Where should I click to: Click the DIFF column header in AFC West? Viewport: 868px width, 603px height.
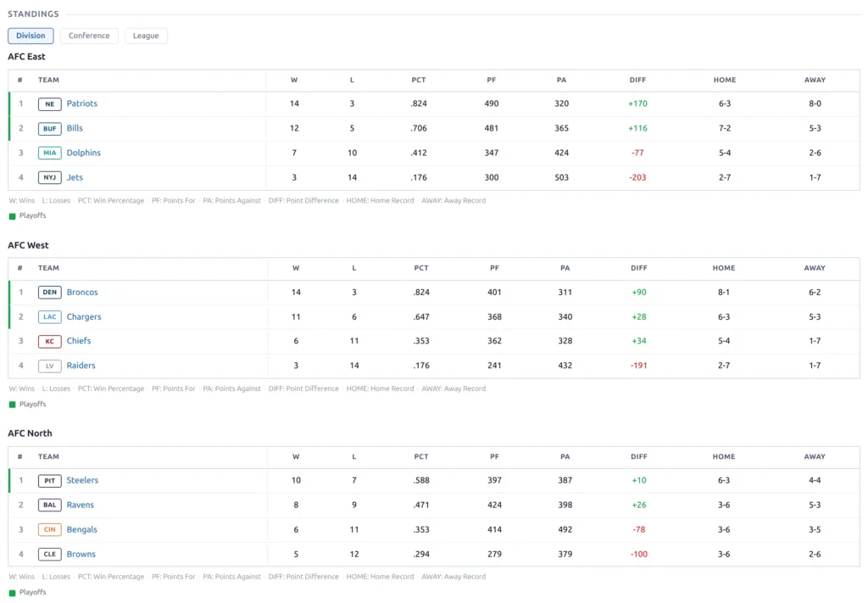pos(639,268)
